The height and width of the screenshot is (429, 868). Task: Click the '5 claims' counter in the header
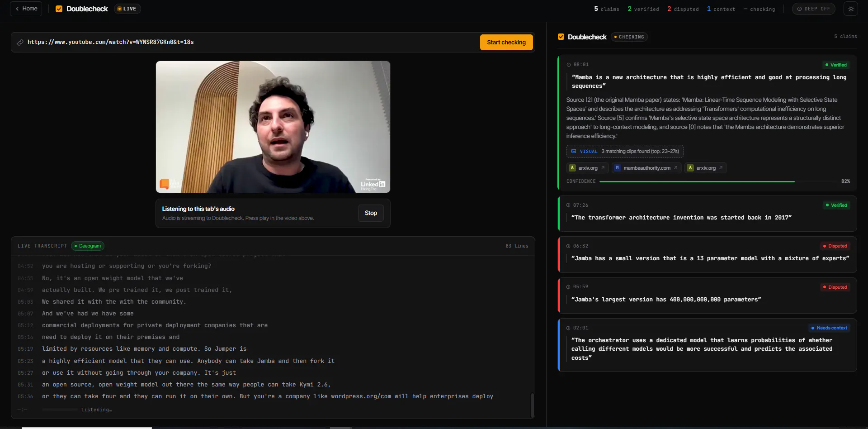[607, 9]
